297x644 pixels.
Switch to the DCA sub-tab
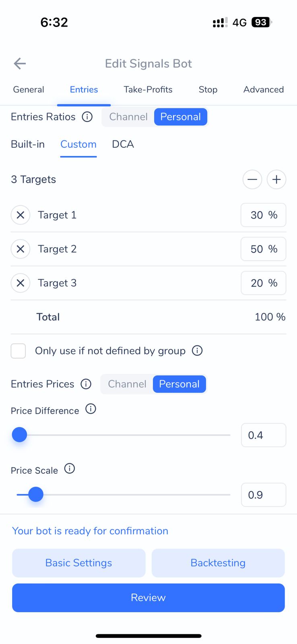point(123,144)
